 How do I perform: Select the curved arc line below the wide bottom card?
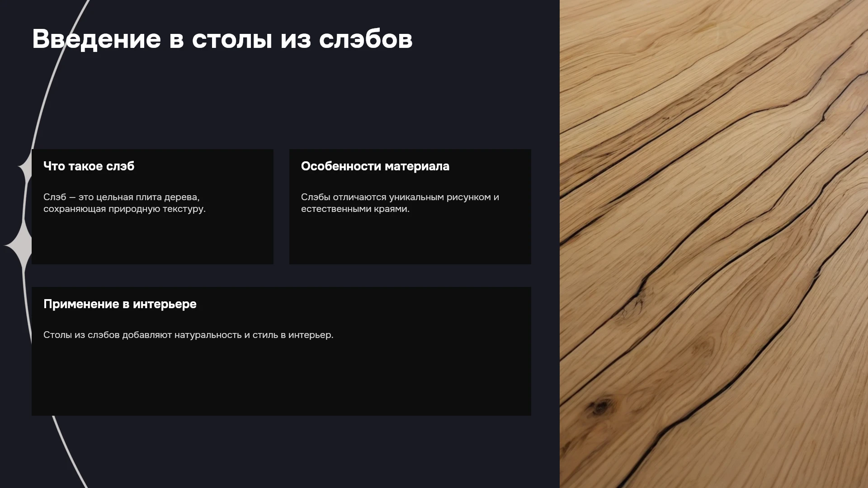pyautogui.click(x=69, y=452)
